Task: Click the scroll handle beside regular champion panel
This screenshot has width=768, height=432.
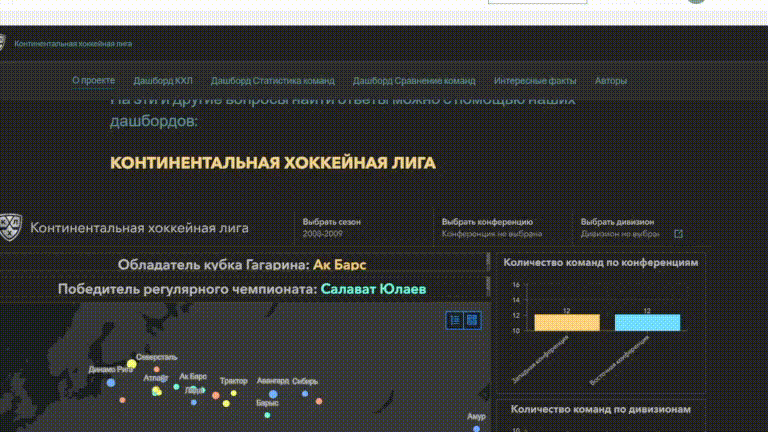Action: coord(488,286)
